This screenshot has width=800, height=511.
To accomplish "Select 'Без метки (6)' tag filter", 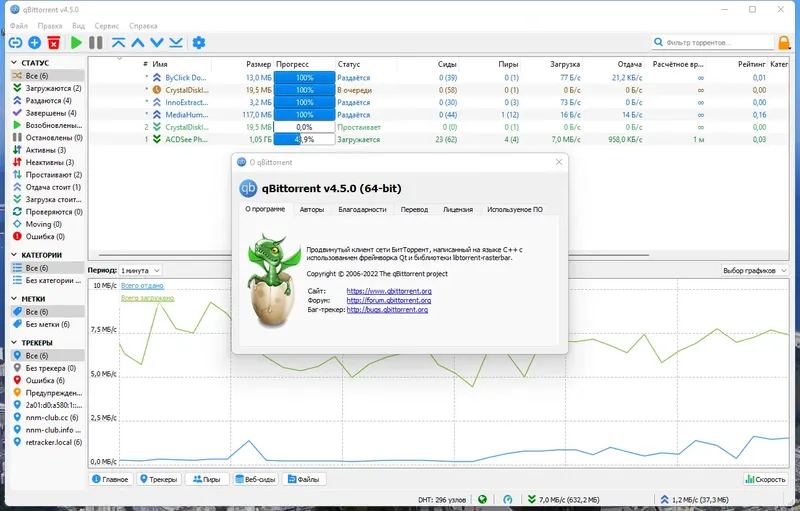I will 47,324.
